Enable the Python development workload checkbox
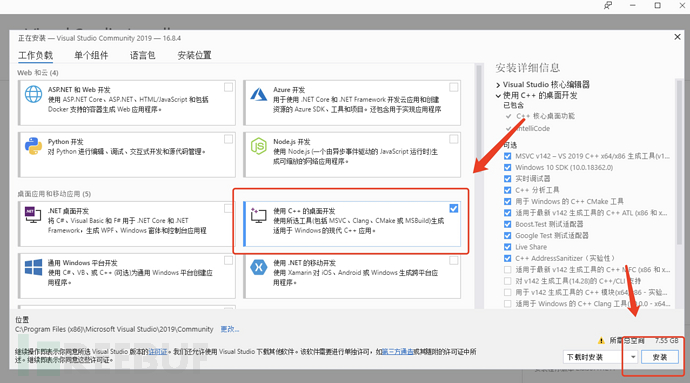Viewport: 690px width, 383px height. coord(228,139)
